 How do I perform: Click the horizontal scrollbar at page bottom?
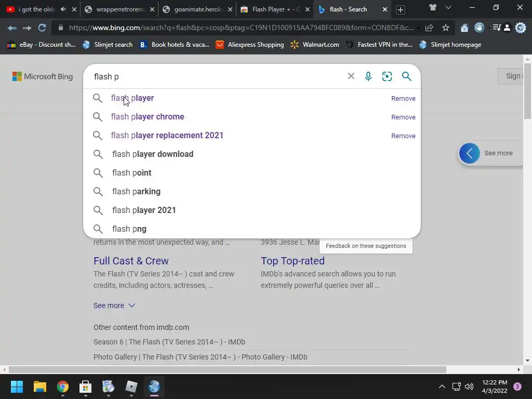point(228,369)
